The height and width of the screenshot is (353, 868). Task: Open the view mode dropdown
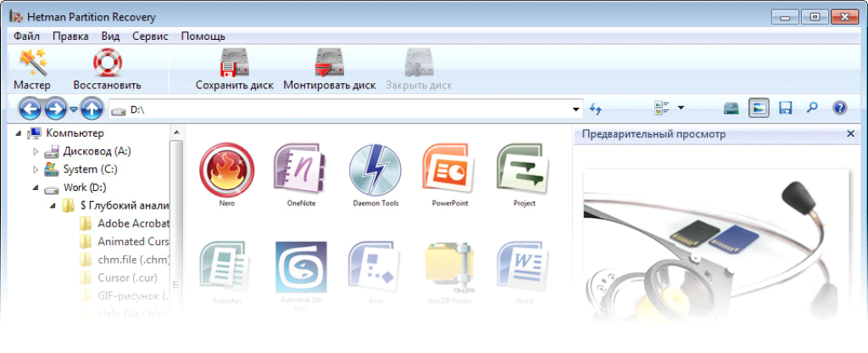681,109
